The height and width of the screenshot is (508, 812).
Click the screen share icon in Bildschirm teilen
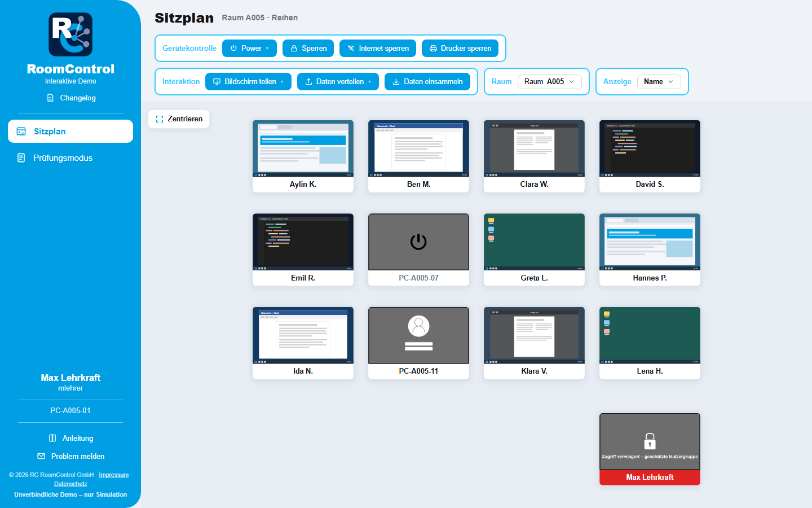(x=217, y=82)
